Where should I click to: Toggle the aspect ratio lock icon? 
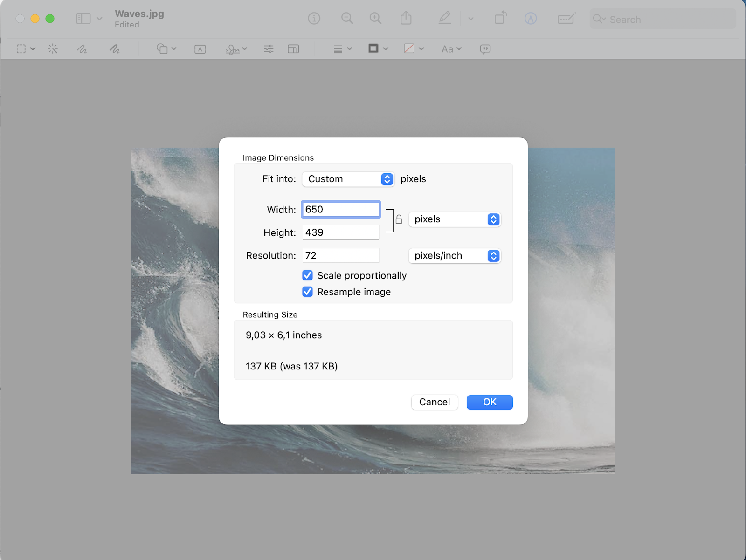click(x=399, y=219)
